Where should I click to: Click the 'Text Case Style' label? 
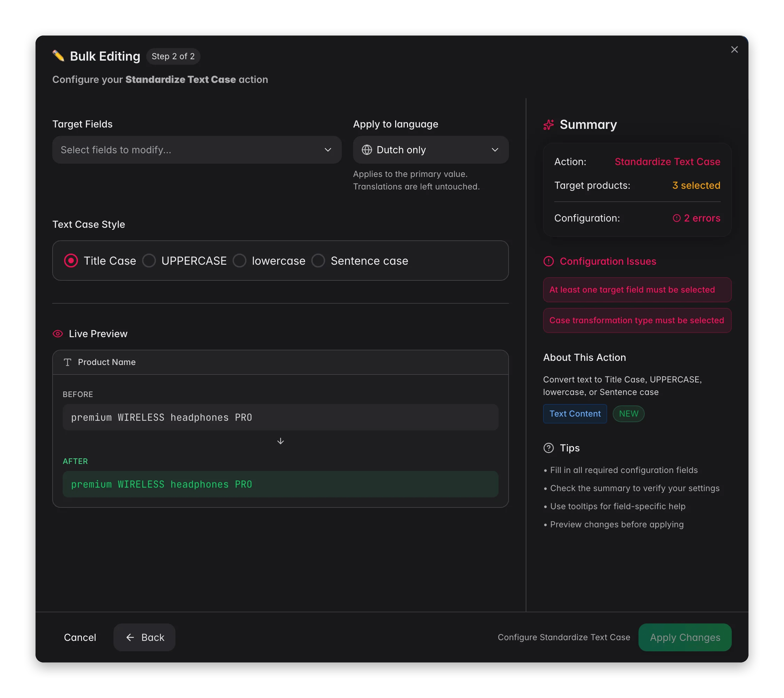(x=89, y=224)
